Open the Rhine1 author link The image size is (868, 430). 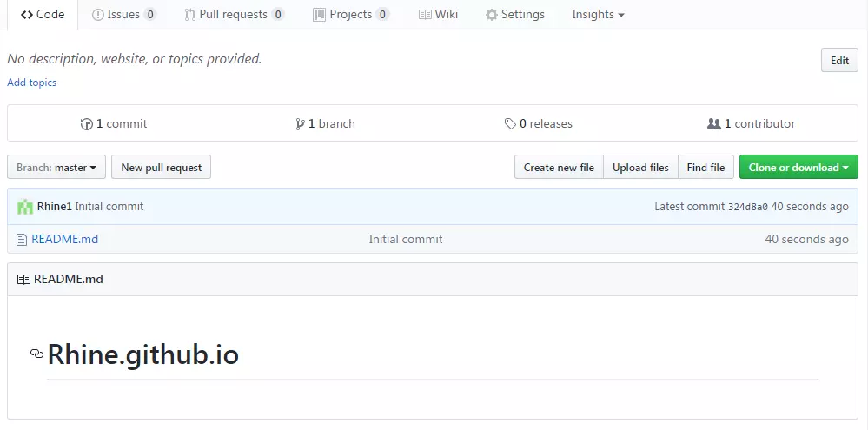pos(54,207)
